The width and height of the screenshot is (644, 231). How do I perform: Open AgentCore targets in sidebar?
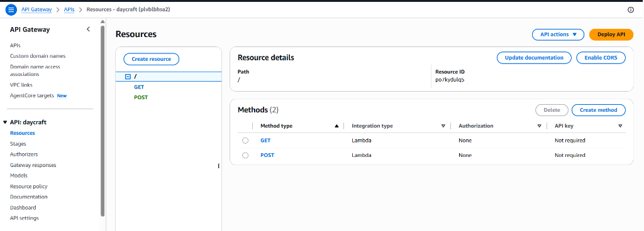32,95
